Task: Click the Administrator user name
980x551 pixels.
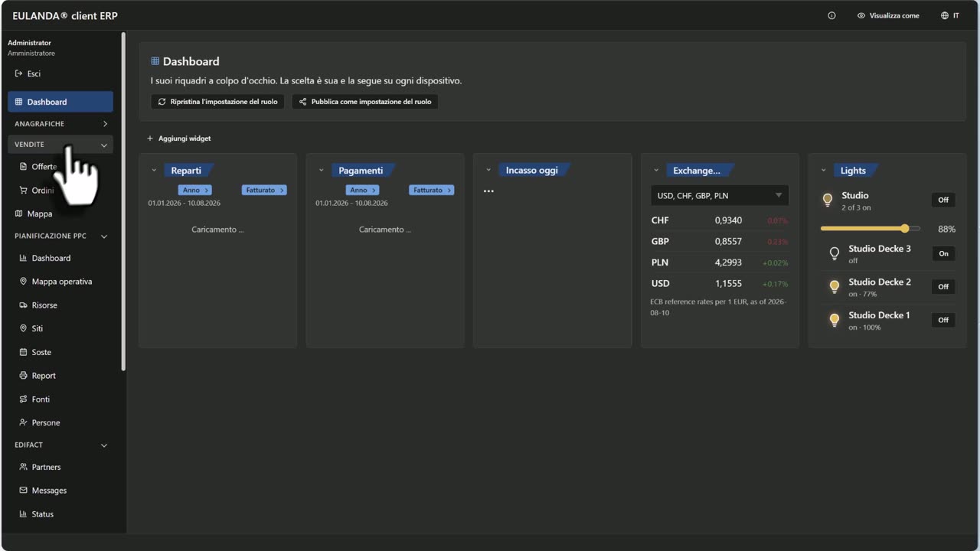Action: 29,43
